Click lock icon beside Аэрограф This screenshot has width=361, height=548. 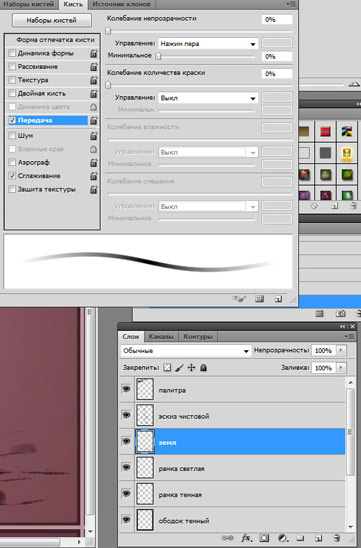[x=94, y=163]
